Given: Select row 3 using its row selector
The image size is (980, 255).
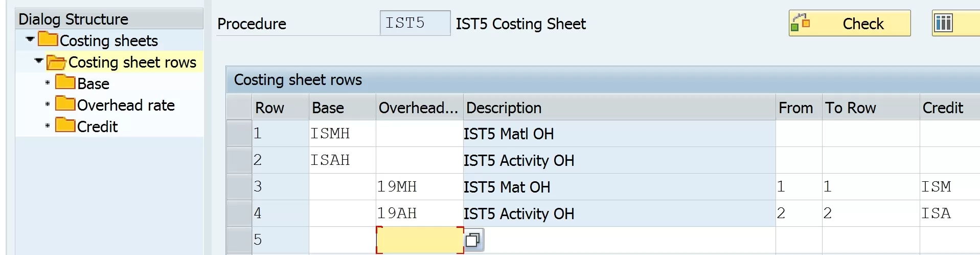Looking at the screenshot, I should click(x=239, y=187).
